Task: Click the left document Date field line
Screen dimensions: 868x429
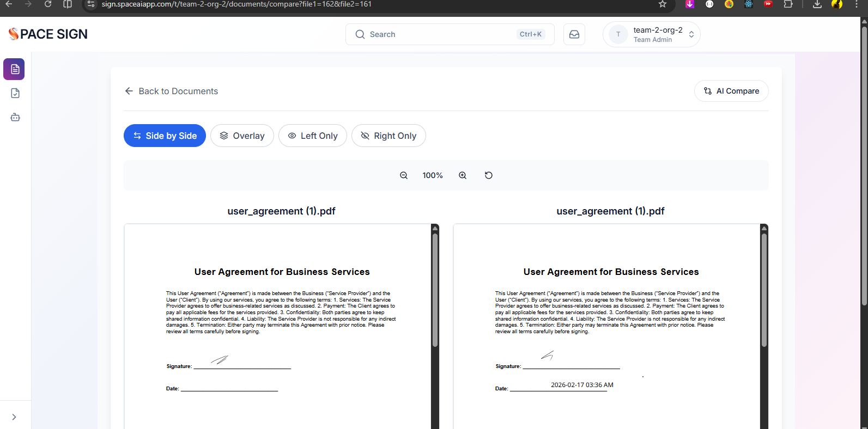Action: pyautogui.click(x=229, y=388)
